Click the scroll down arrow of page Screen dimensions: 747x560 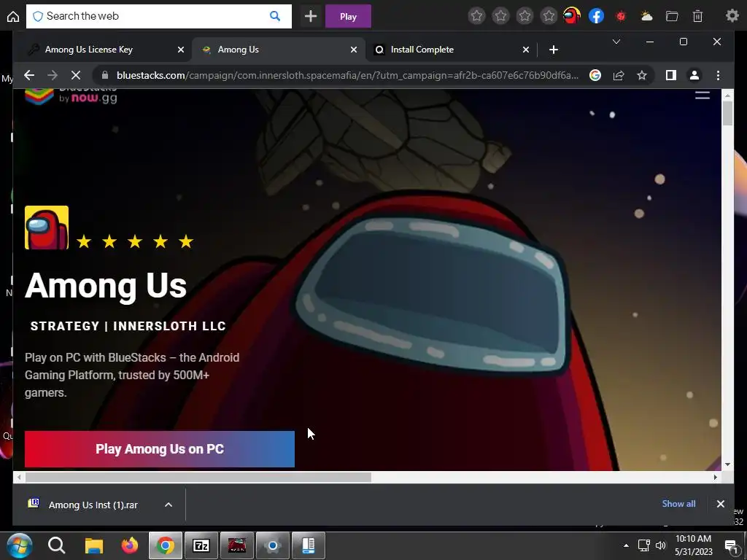coord(727,464)
